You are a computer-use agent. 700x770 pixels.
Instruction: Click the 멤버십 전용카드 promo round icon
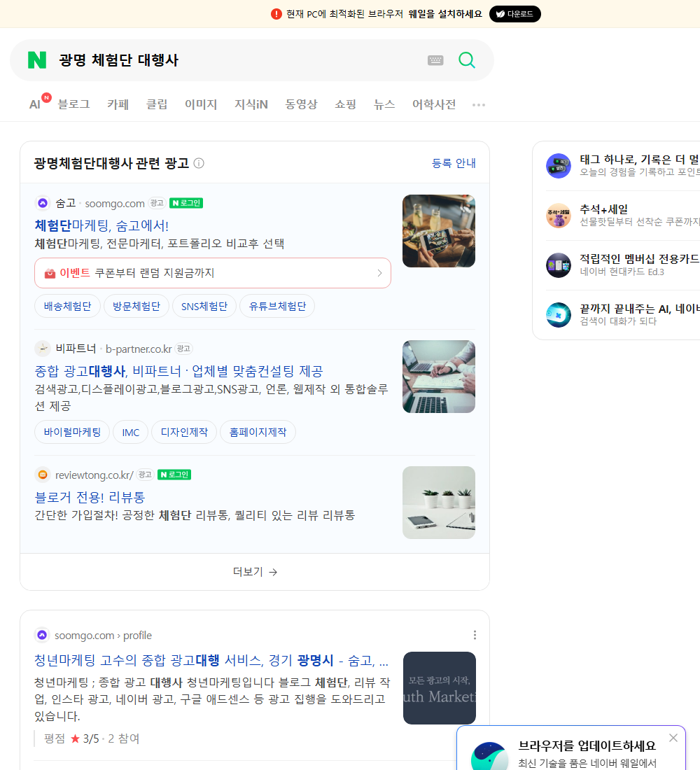click(559, 265)
